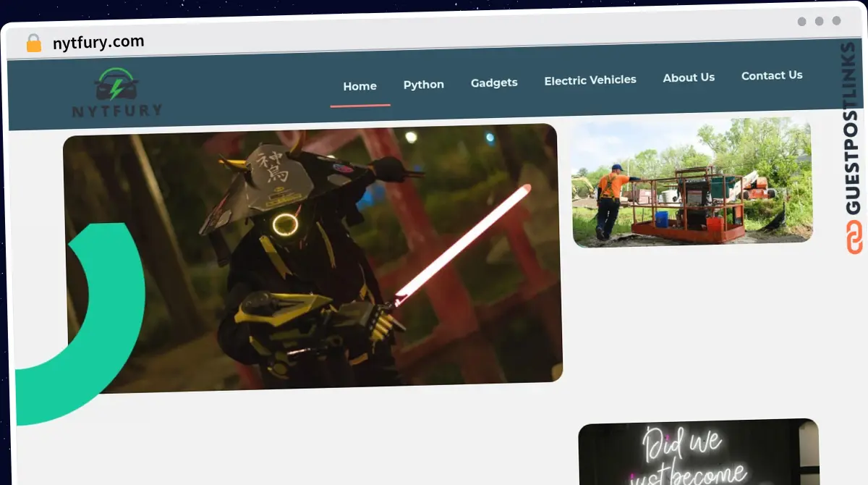
Task: Open the Contact Us page
Action: point(772,75)
